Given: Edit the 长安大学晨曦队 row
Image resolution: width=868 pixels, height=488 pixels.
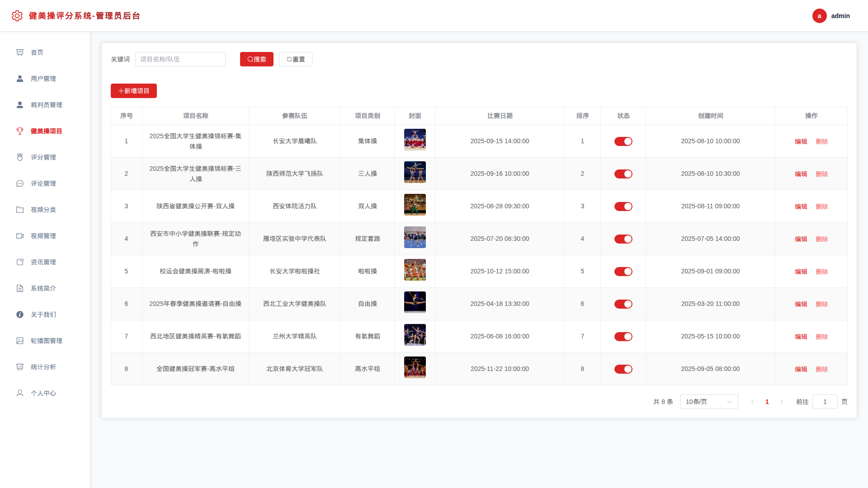Looking at the screenshot, I should (x=801, y=141).
